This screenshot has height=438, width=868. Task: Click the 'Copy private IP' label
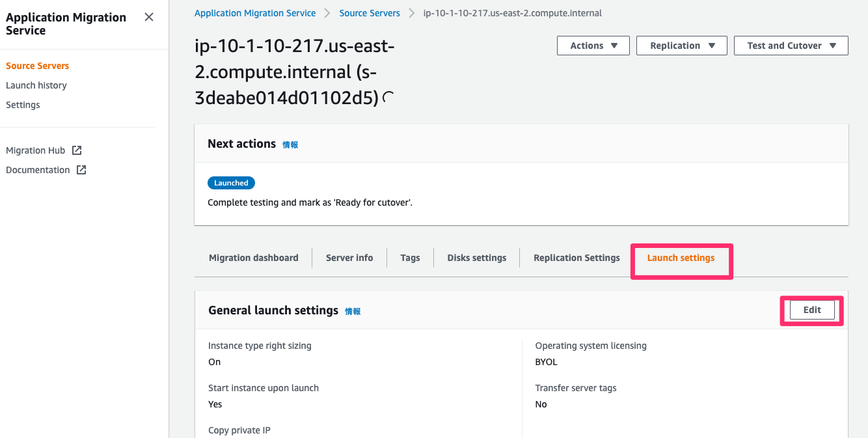click(x=239, y=430)
